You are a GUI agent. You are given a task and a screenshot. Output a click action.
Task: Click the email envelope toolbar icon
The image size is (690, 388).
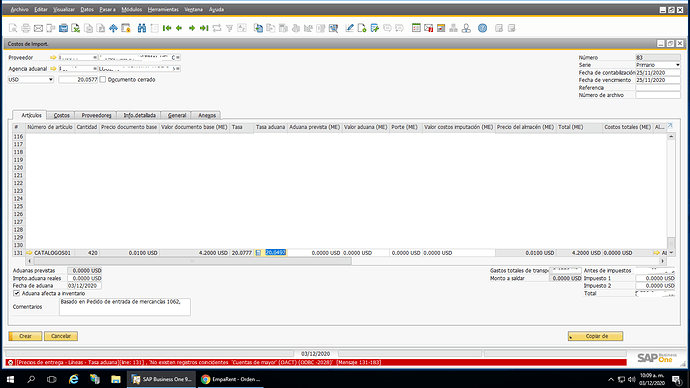(38, 28)
